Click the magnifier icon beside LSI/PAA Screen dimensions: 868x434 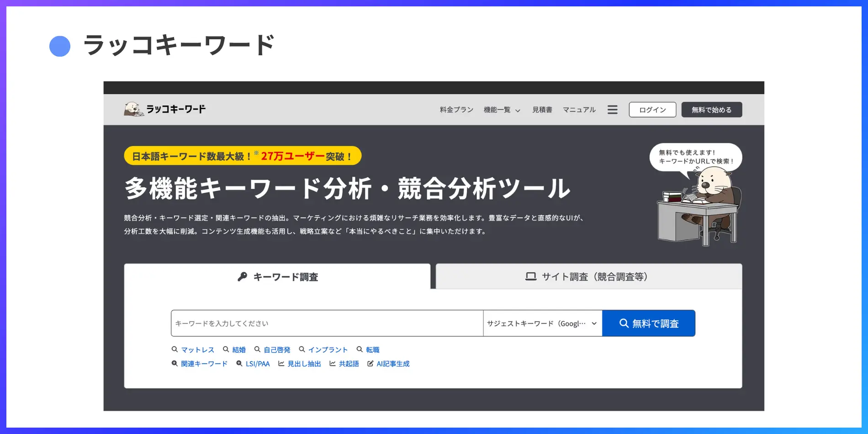[x=239, y=364]
